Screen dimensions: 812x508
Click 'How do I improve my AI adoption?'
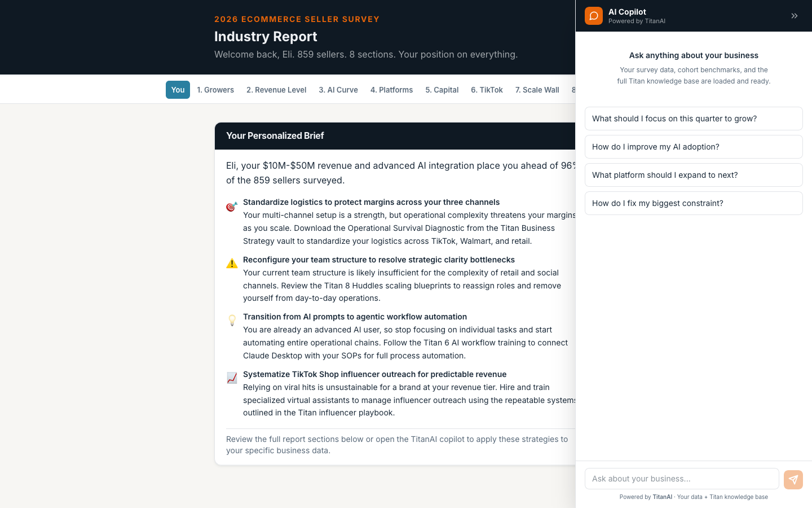[694, 147]
